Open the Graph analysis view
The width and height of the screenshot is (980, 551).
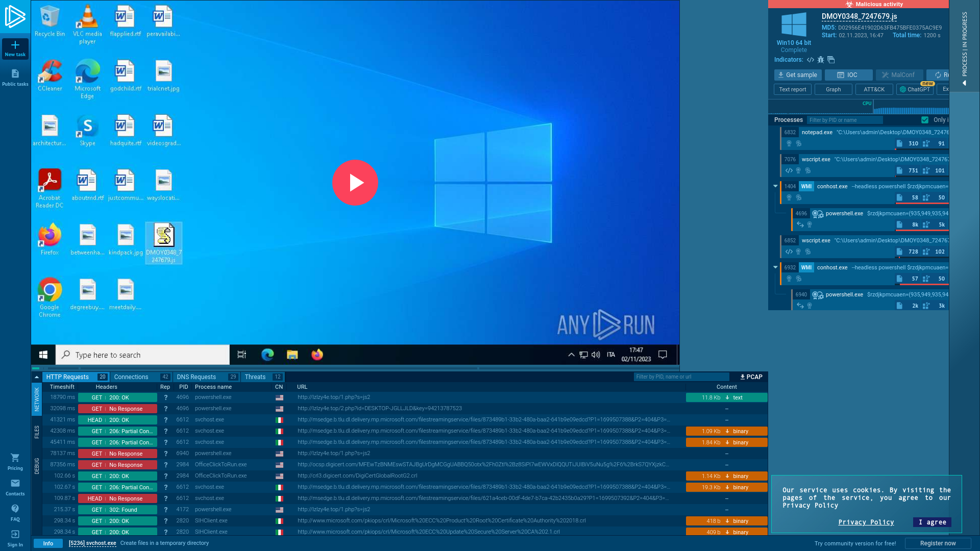pyautogui.click(x=834, y=89)
